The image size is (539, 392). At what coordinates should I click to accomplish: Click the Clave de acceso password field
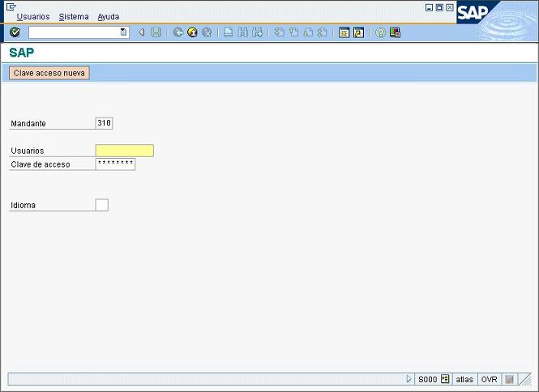point(115,164)
